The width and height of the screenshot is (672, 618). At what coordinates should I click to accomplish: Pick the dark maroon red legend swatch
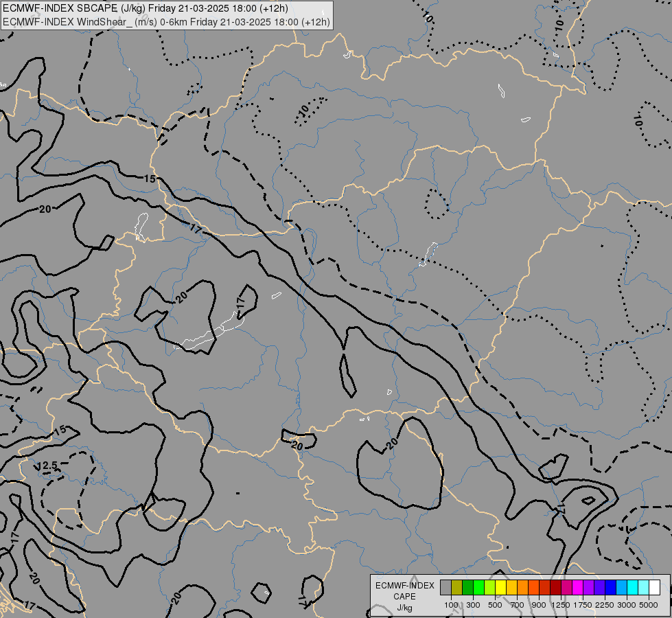tap(555, 587)
